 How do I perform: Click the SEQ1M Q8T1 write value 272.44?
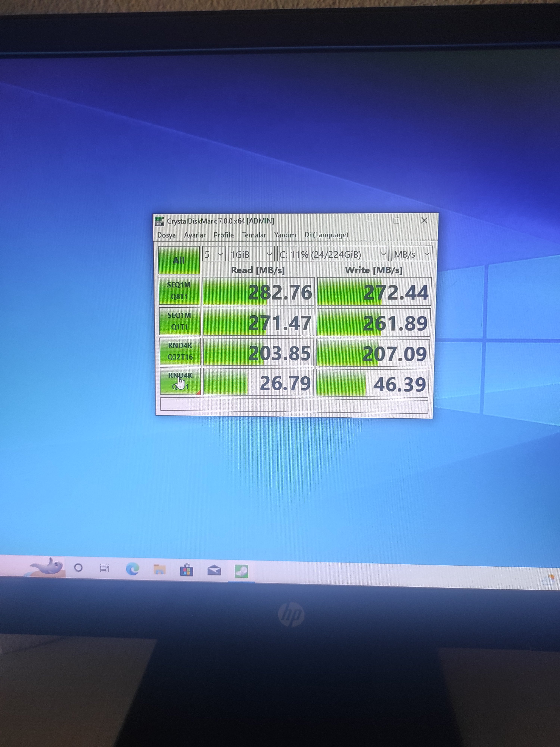pos(374,292)
